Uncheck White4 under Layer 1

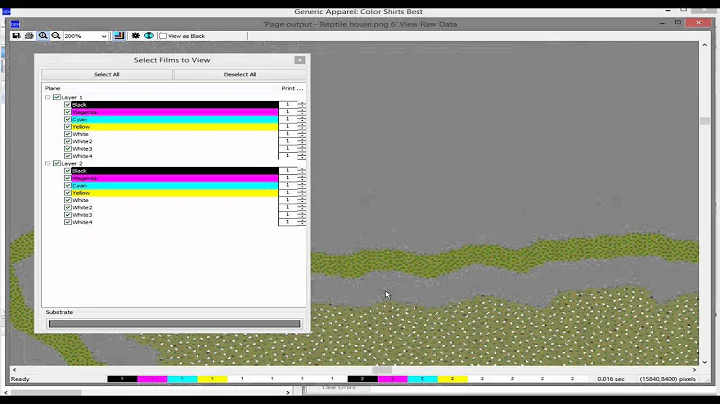[x=68, y=156]
